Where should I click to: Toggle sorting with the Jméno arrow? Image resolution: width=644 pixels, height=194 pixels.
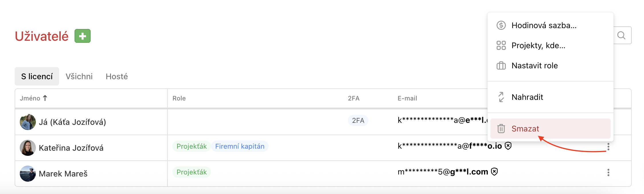tap(45, 98)
